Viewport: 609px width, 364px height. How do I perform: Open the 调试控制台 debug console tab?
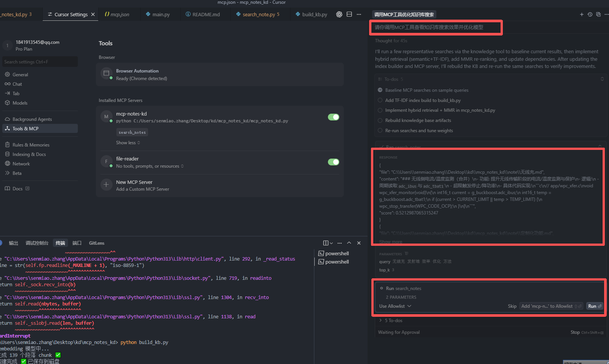pyautogui.click(x=37, y=243)
